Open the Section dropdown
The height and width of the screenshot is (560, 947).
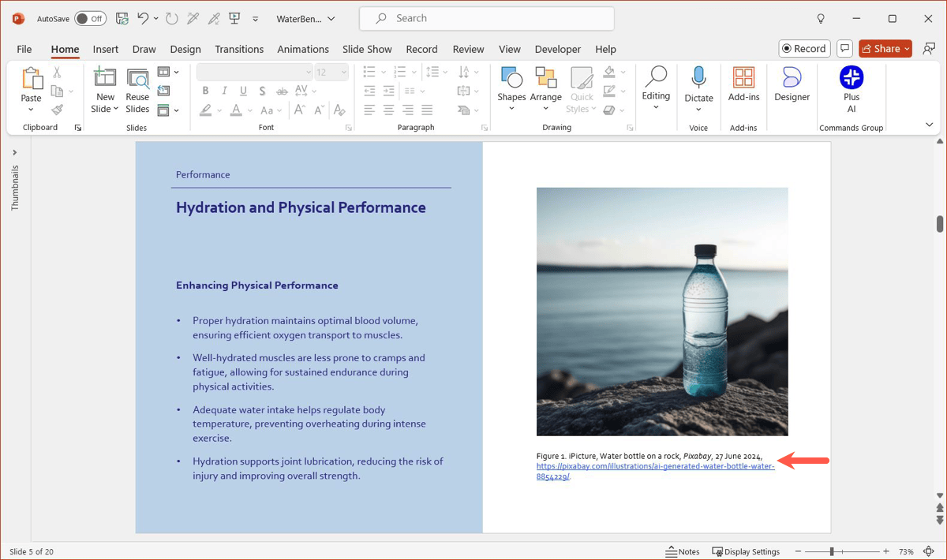click(167, 110)
